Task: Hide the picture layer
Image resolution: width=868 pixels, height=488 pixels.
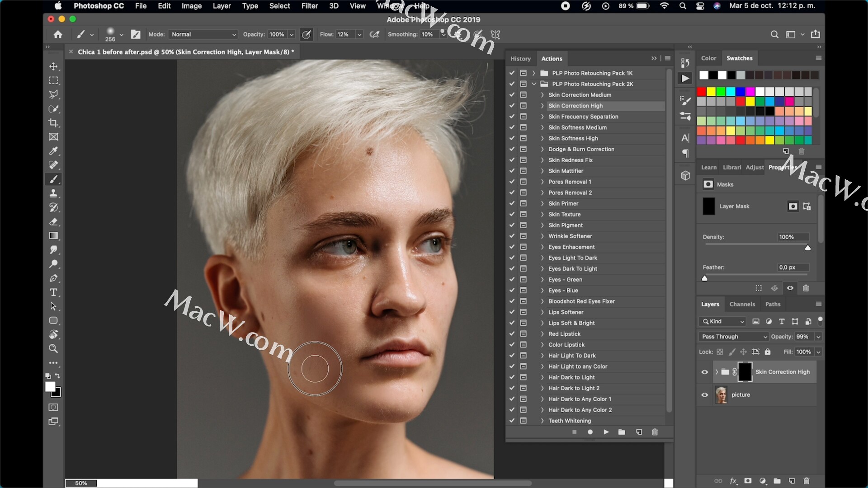Action: pyautogui.click(x=704, y=395)
